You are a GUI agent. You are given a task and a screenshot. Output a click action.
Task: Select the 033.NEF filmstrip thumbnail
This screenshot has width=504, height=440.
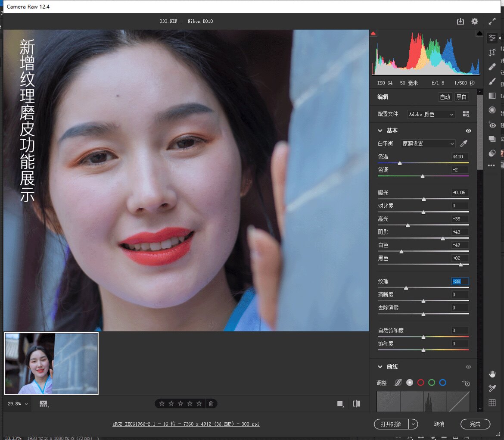51,363
